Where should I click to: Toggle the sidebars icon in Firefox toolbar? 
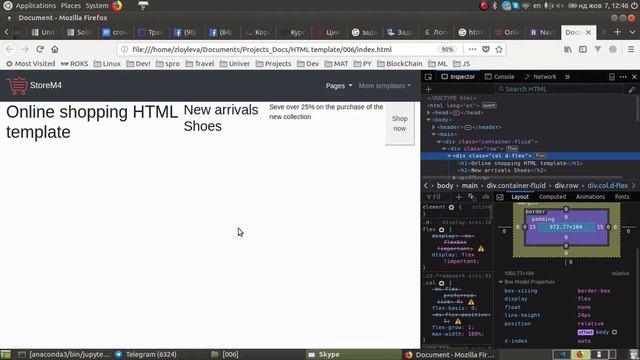click(x=583, y=49)
